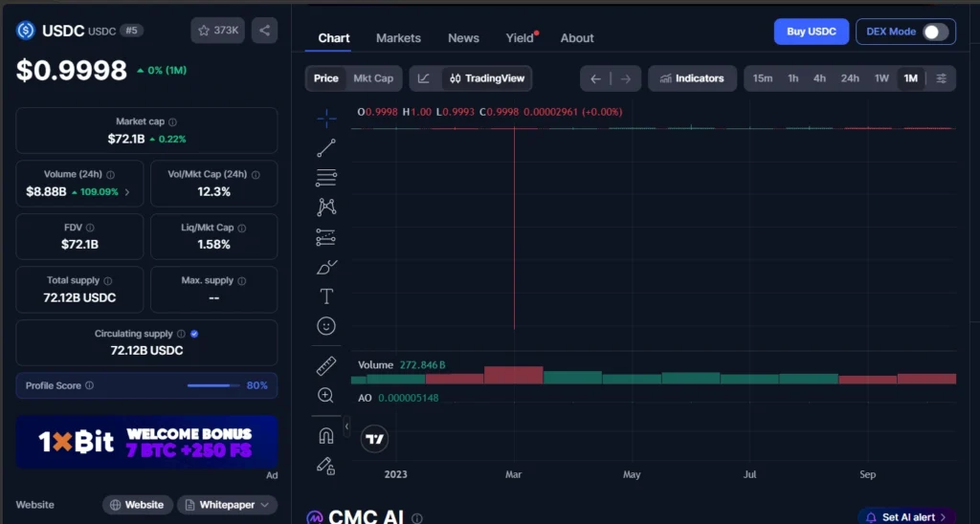Screen dimensions: 980x524
Task: Toggle the DEX Mode switch
Action: click(x=936, y=32)
